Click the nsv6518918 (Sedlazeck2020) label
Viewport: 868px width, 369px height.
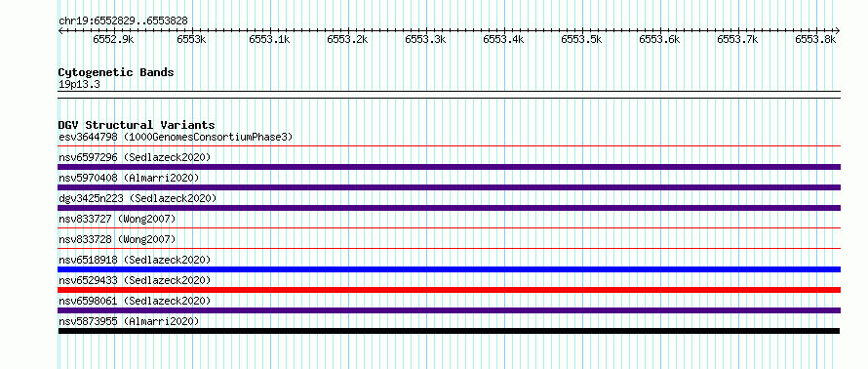click(x=135, y=260)
